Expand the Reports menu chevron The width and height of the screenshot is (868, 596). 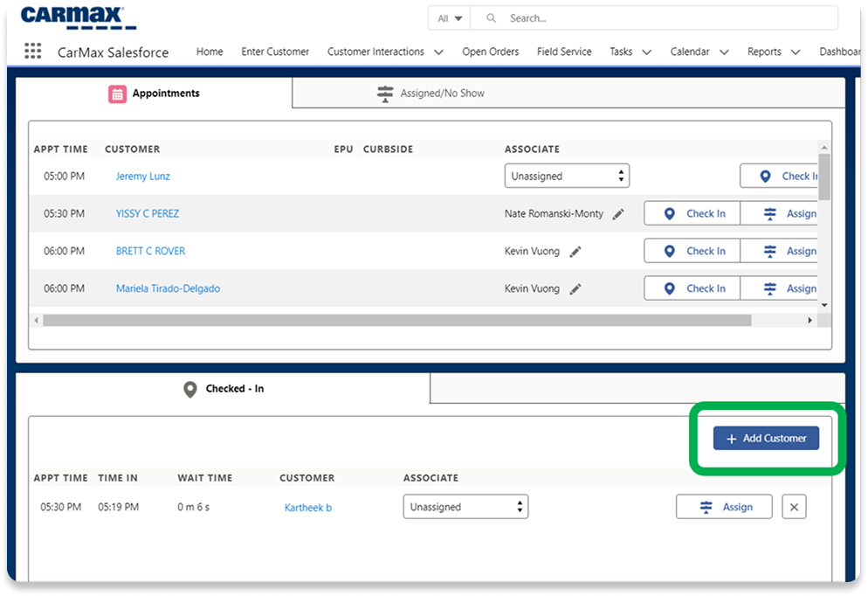[x=795, y=52]
